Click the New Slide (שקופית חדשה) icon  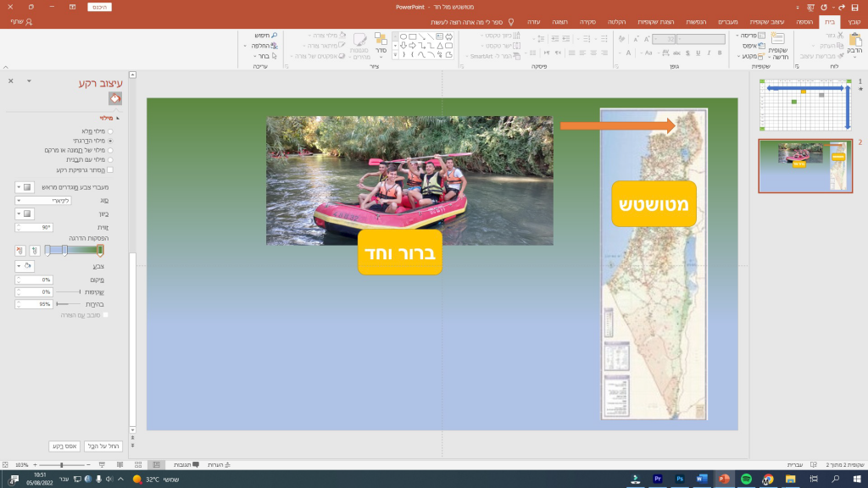(778, 39)
